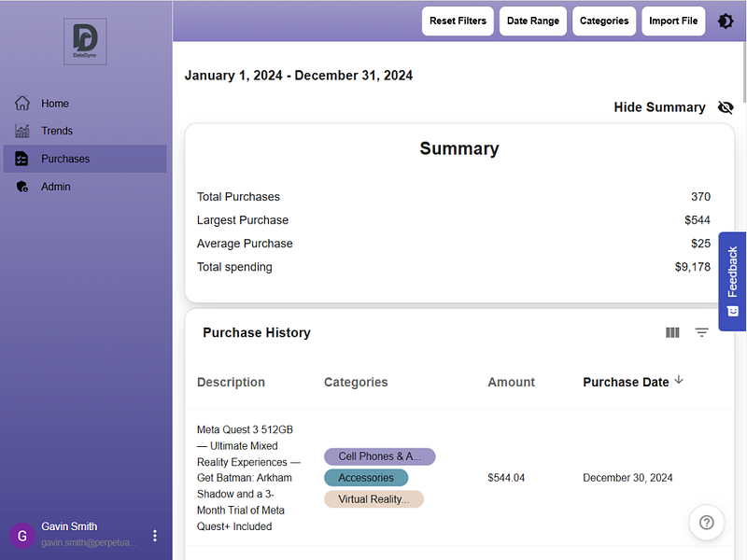Click the Purchase Date sort arrow

(679, 380)
